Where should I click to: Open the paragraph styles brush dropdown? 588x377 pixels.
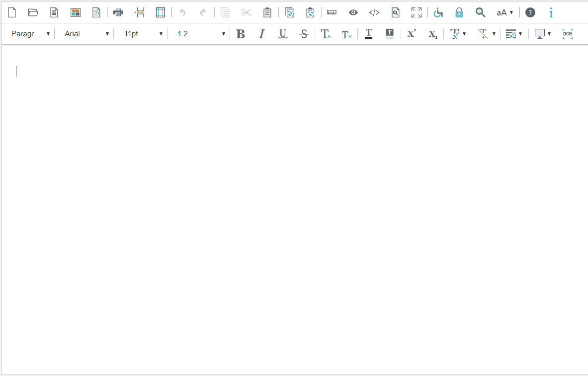[x=514, y=34]
